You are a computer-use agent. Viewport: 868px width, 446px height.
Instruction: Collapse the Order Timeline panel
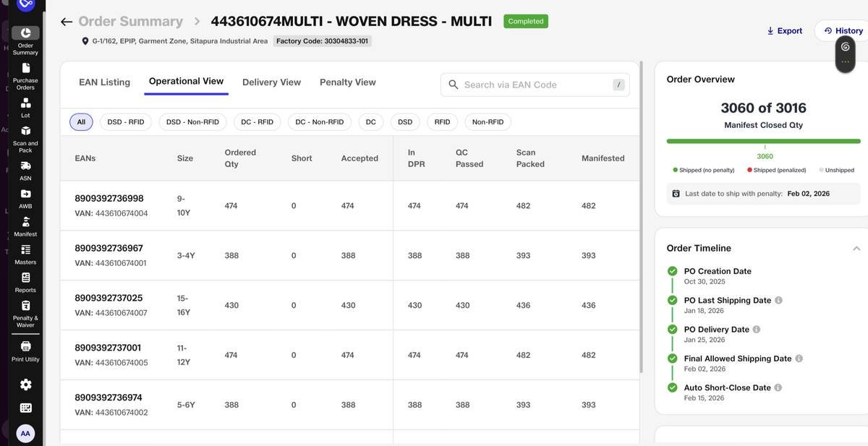point(856,248)
